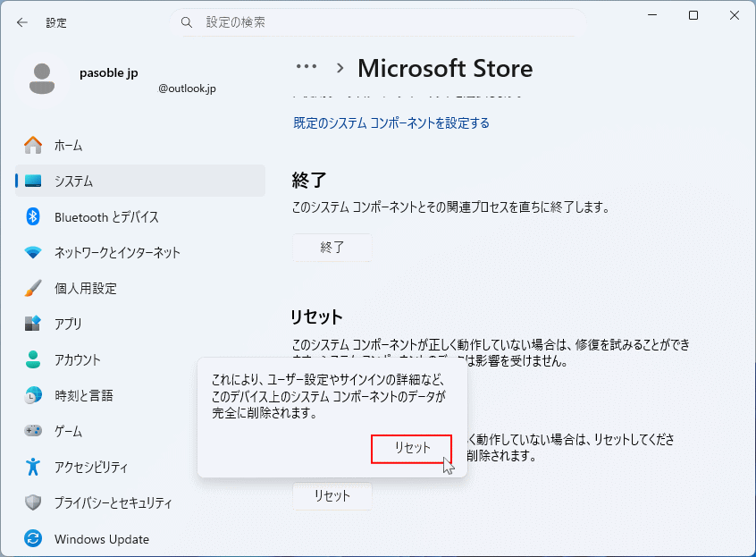Open the ゲーム controller icon

pos(33,430)
